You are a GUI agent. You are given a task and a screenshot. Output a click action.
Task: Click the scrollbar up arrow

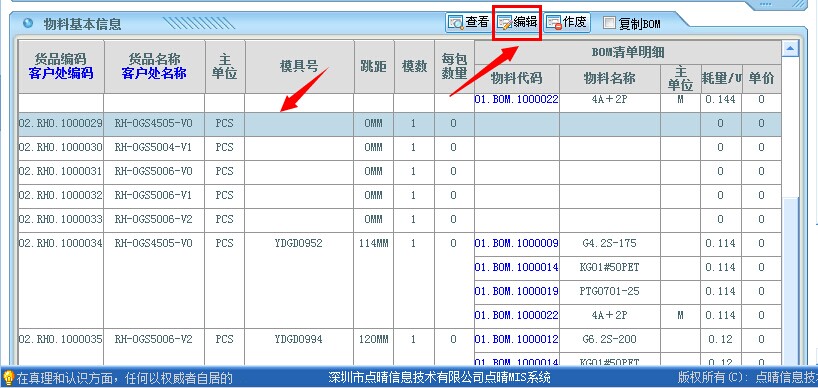[x=790, y=49]
